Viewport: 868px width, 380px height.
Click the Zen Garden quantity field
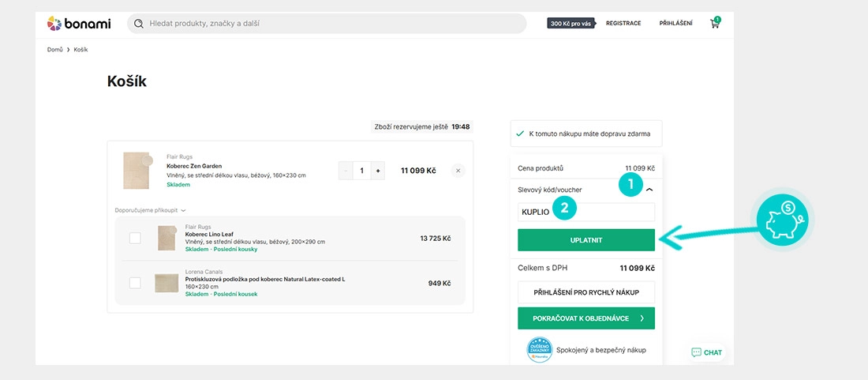click(362, 171)
